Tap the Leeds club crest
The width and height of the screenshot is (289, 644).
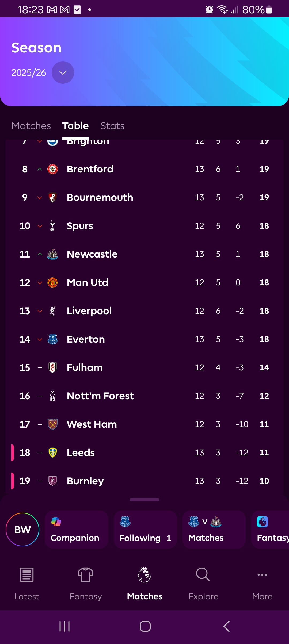pyautogui.click(x=52, y=453)
